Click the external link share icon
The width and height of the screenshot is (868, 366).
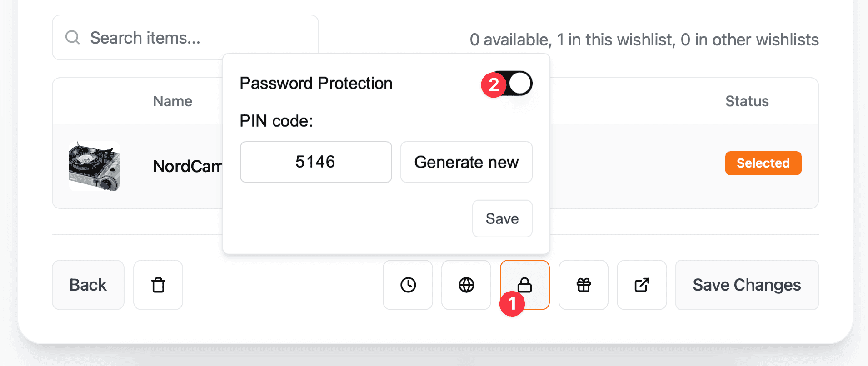click(x=642, y=285)
